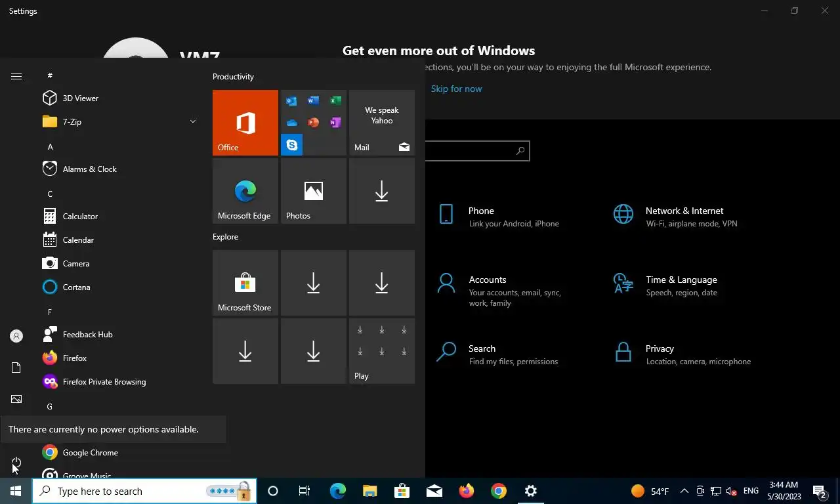The image size is (840, 504).
Task: Open weather widget showing 54°F
Action: [x=650, y=491]
